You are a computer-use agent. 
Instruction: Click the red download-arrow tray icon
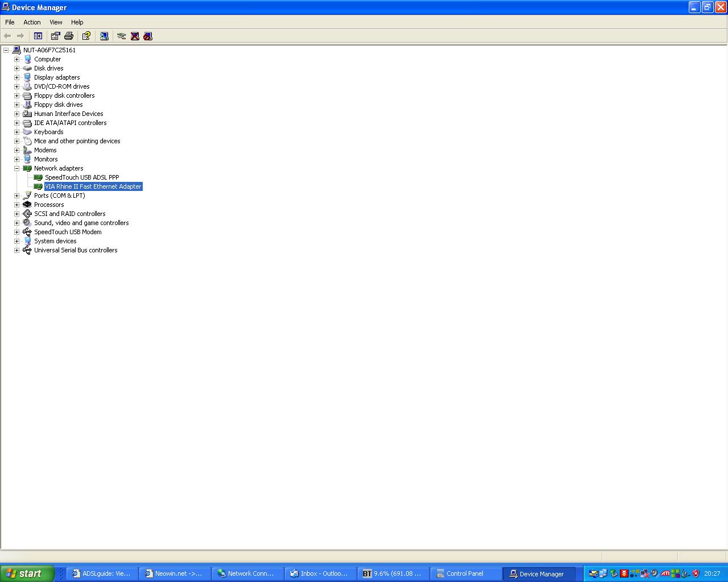tap(624, 573)
